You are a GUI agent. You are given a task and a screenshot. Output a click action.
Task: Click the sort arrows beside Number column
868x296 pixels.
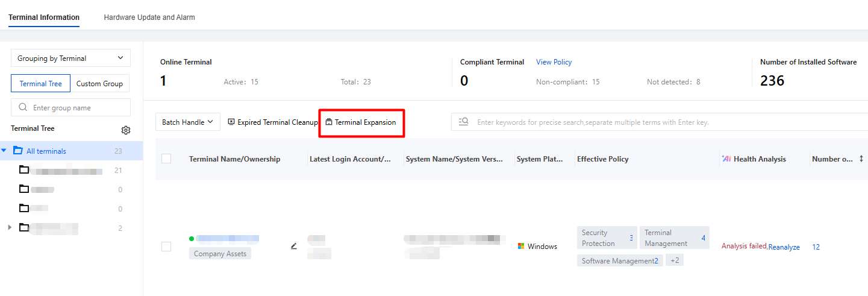pos(861,159)
